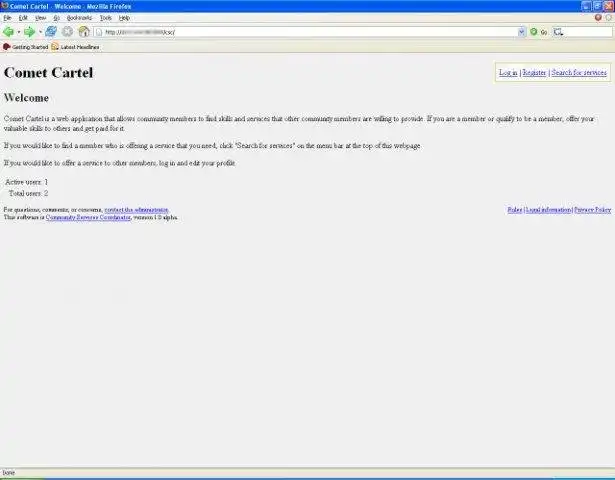Minimize the Firefox window
Screen dimensions: 615x480
(586, 6)
